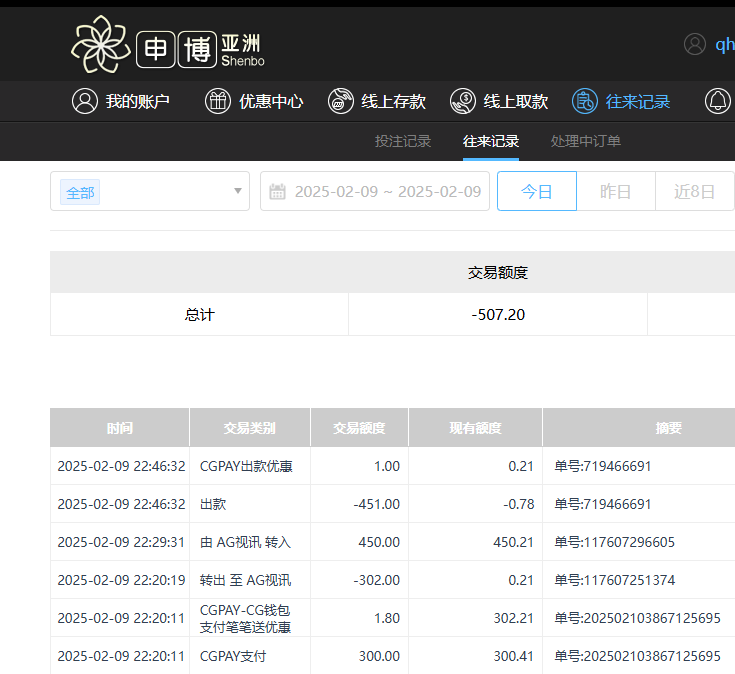The image size is (735, 674).
Task: Select the 往来记录 sub-tab
Action: pyautogui.click(x=491, y=141)
